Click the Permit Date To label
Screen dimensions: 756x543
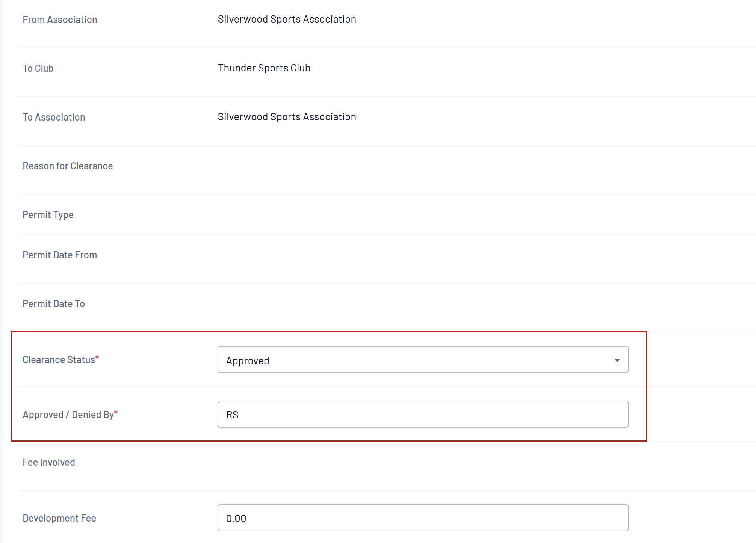pyautogui.click(x=54, y=304)
